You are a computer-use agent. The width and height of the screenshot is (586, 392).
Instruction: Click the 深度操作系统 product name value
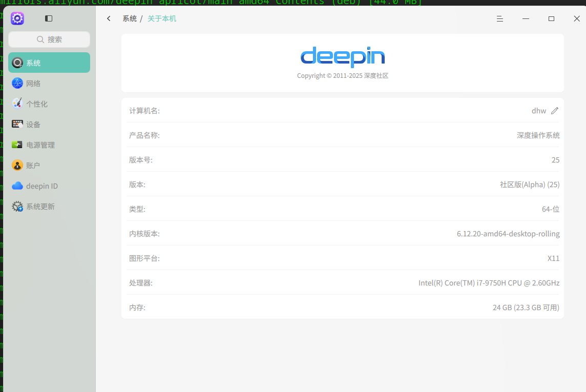[538, 135]
